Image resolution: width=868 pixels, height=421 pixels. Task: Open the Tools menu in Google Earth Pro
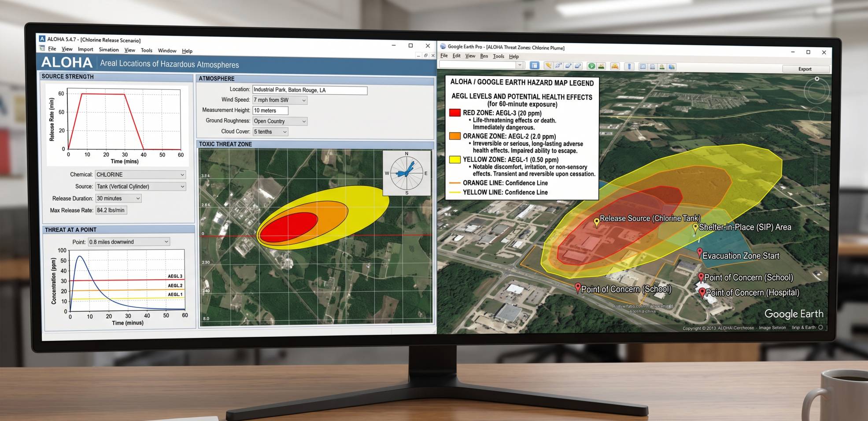[499, 56]
